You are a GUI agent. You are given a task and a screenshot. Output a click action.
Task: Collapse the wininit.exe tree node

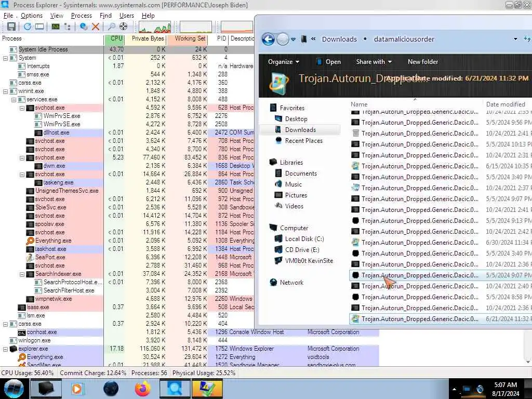click(x=5, y=91)
